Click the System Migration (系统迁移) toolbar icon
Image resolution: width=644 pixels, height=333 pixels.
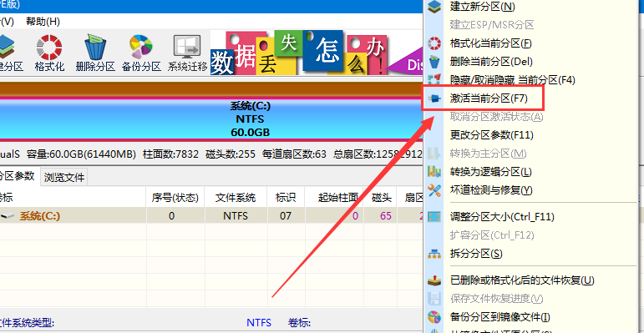(187, 53)
